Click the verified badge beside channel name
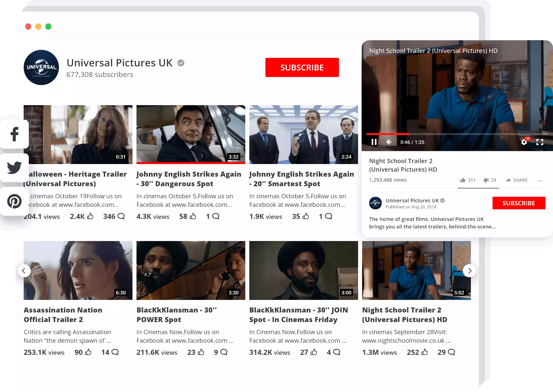Image resolution: width=553 pixels, height=392 pixels. (181, 63)
